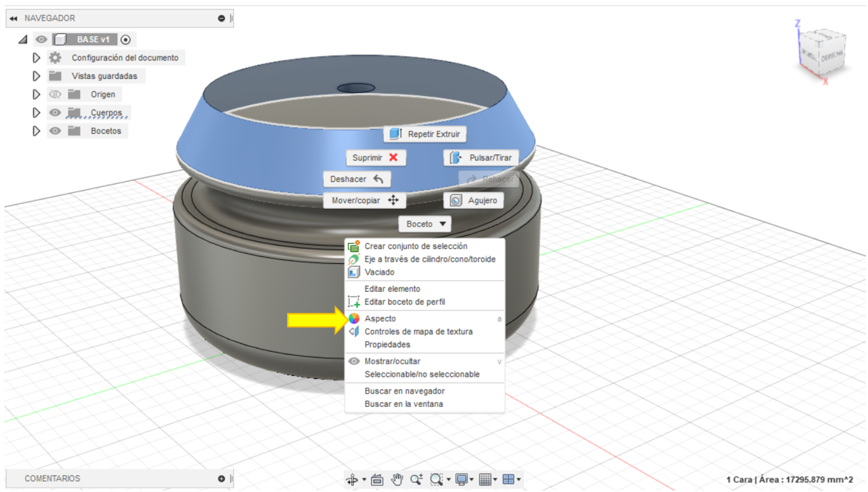
Task: Collapse the Navegador panel with double arrows
Action: point(13,18)
